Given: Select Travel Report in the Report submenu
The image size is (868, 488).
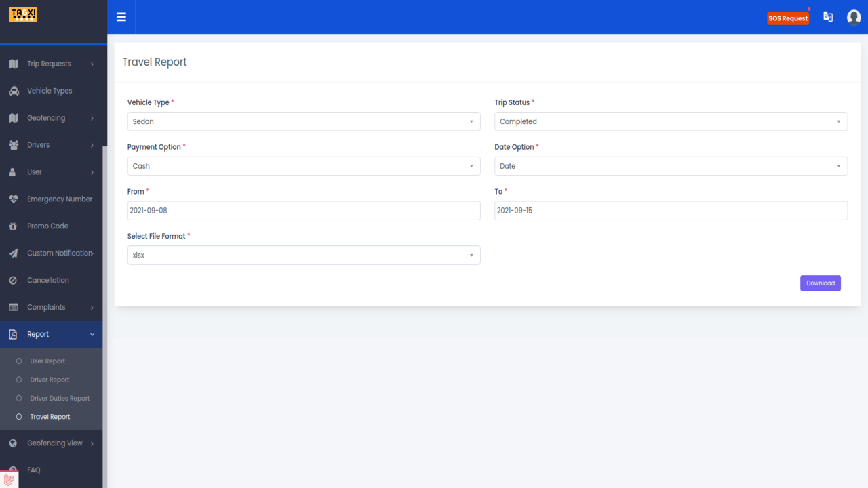Looking at the screenshot, I should [51, 416].
